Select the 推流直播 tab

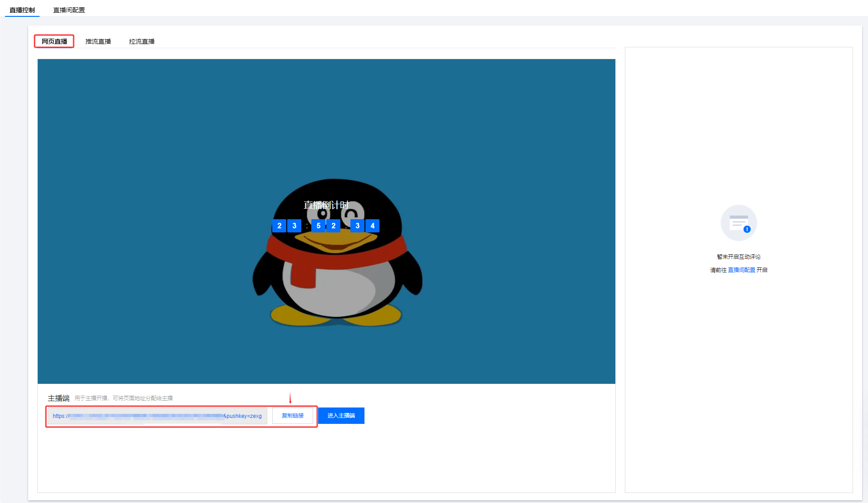coord(98,41)
